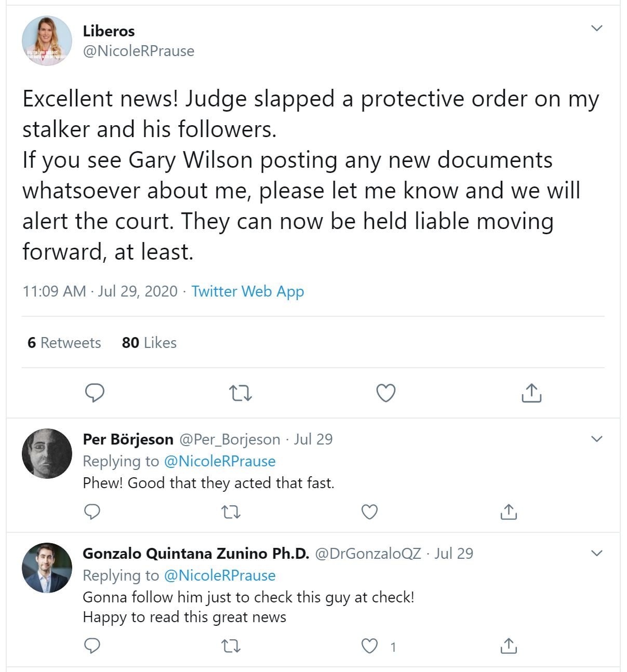Viewport: 627px width, 672px height.
Task: Reply to the main Liberos tweet
Action: click(x=95, y=393)
